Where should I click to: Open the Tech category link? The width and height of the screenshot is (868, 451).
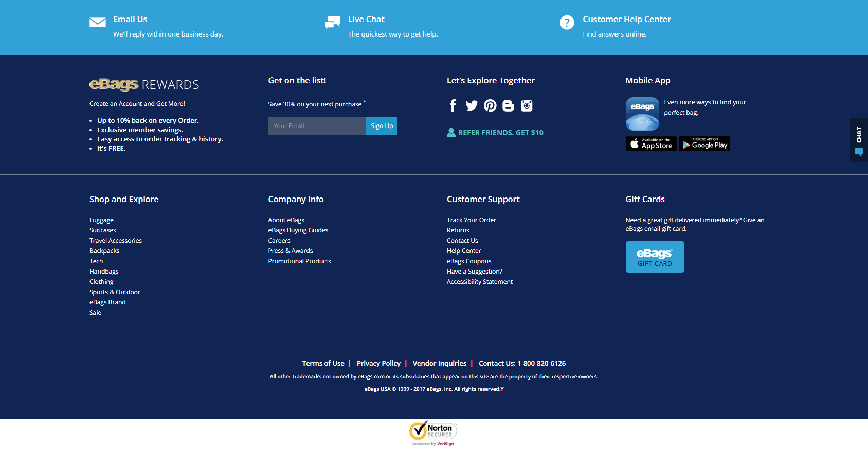[x=96, y=261]
